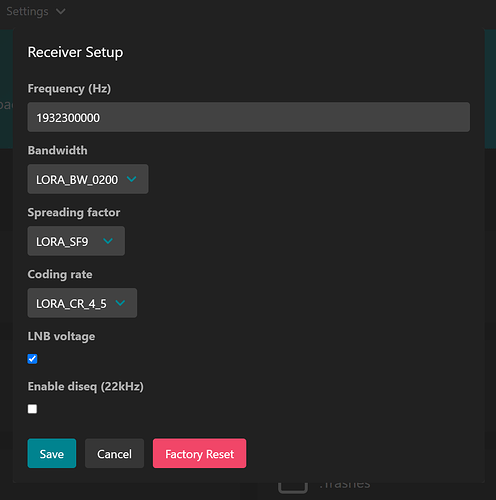Click the Enable diseq (22kHz) label
Screen dimensions: 496x500
point(86,387)
